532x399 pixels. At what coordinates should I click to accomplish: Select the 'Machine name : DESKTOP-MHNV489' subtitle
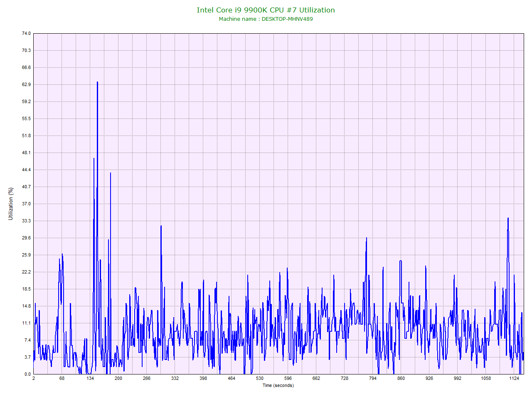(x=266, y=19)
